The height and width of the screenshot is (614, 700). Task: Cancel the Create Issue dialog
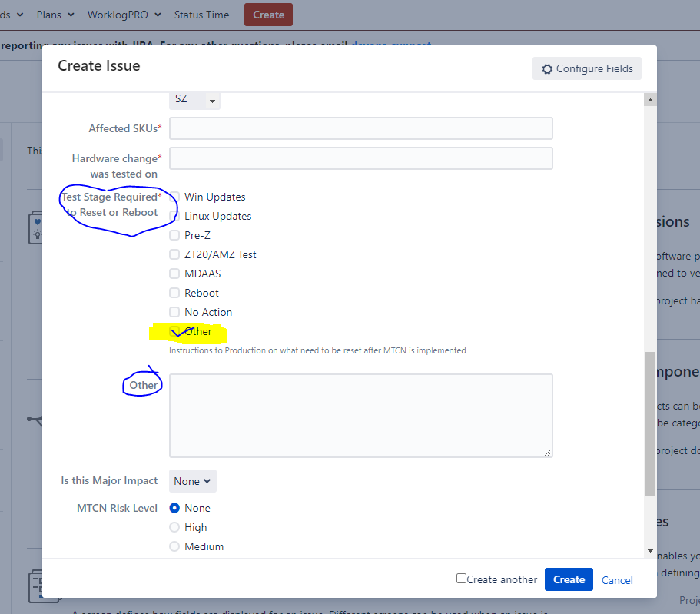(617, 579)
